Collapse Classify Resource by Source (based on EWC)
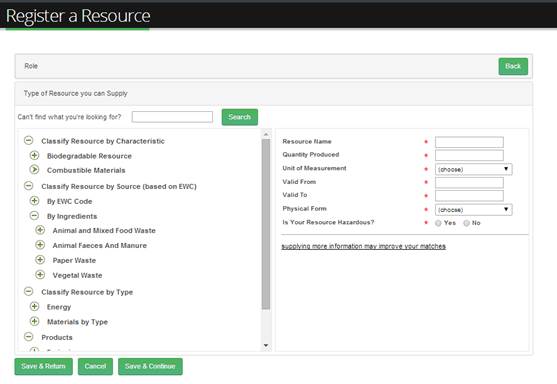The image size is (557, 384). tap(28, 186)
